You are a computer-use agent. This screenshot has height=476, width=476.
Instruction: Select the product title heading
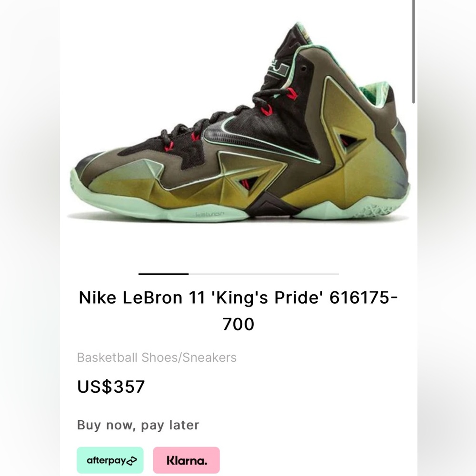[238, 309]
